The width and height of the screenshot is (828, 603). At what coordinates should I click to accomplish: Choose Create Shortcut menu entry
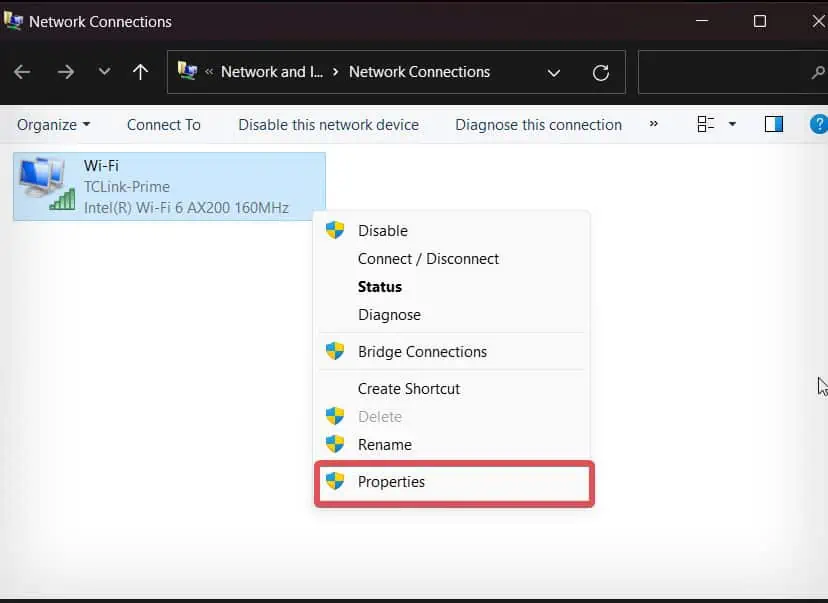453,389
